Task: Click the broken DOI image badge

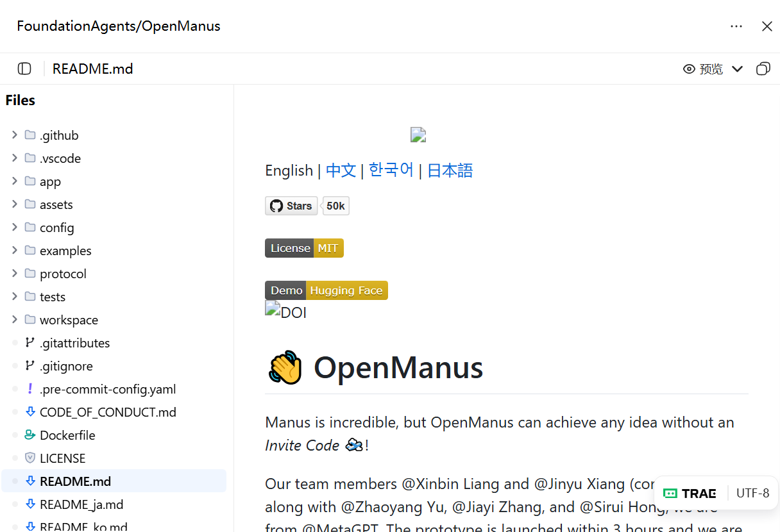Action: [285, 312]
